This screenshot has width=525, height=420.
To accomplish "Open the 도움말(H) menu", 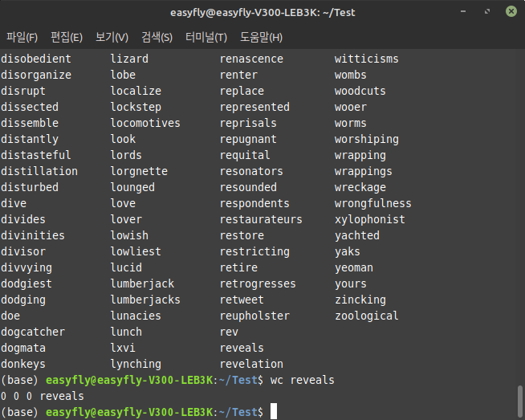I will click(261, 37).
